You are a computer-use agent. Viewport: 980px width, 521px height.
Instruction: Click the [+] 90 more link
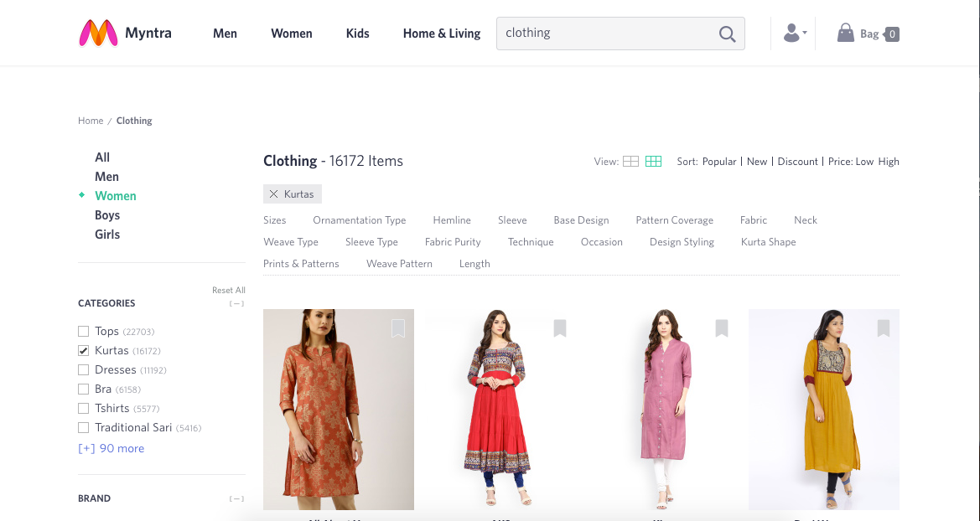(x=111, y=448)
